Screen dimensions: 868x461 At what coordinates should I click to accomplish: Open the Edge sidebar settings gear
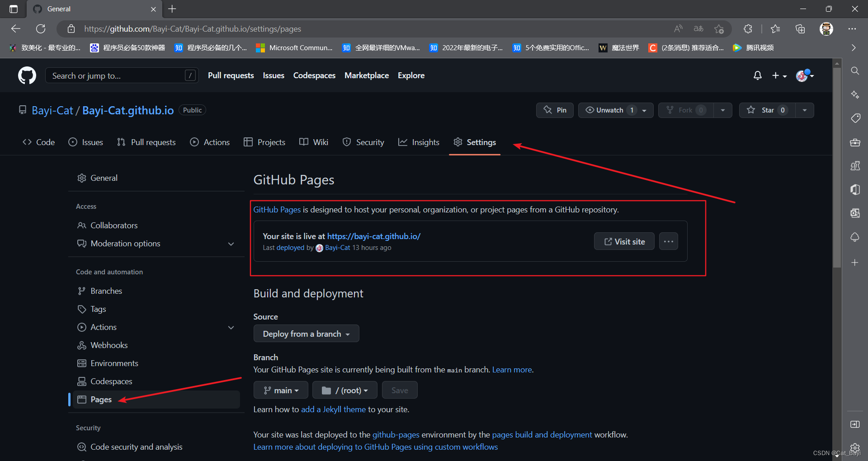click(855, 447)
